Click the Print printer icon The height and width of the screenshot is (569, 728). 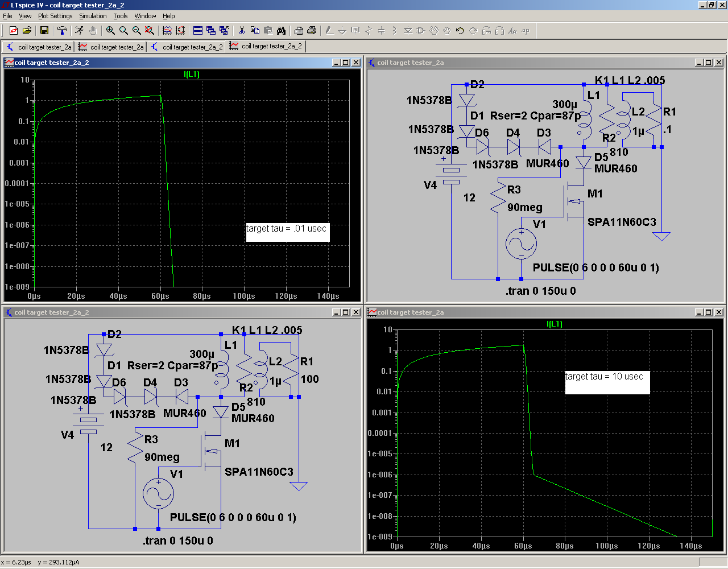312,31
